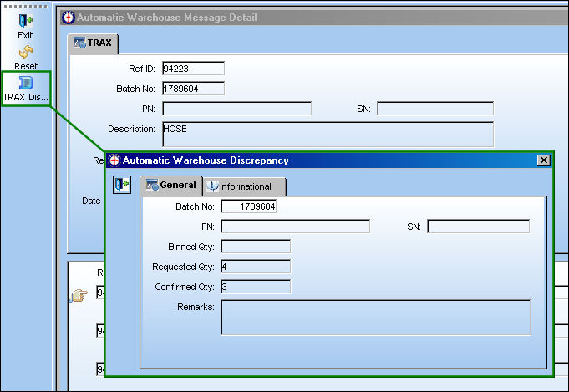The height and width of the screenshot is (392, 569).
Task: Click the Ref ID field showing 94223
Action: pos(193,69)
